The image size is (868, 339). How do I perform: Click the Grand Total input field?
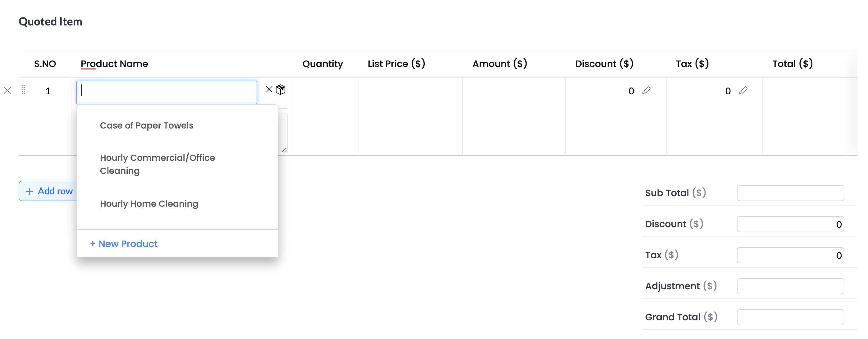(790, 318)
